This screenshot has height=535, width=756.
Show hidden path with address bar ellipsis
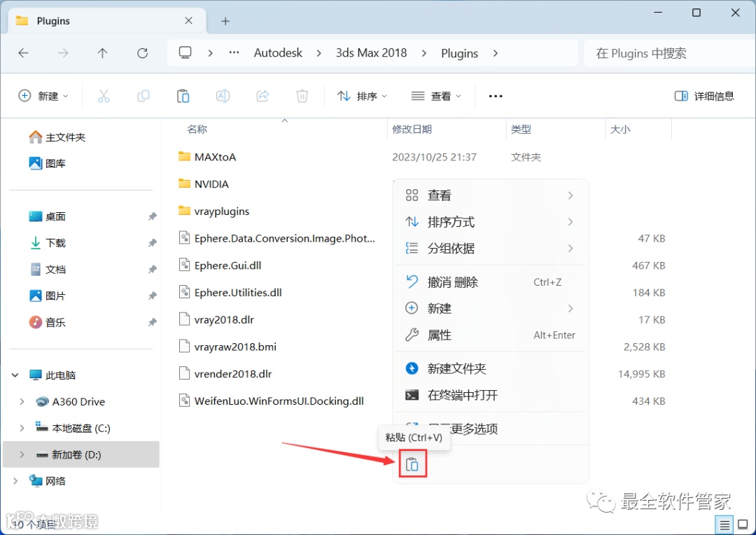[234, 53]
